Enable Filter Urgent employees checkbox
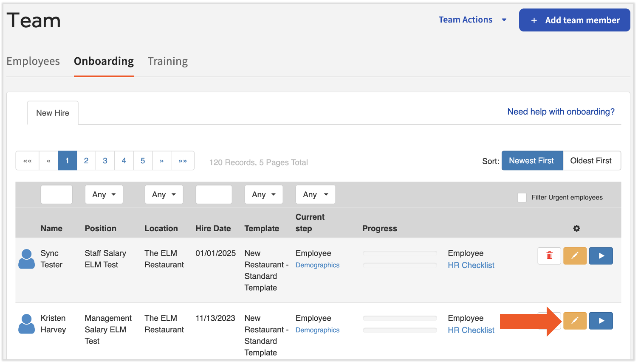The height and width of the screenshot is (364, 638). 522,197
